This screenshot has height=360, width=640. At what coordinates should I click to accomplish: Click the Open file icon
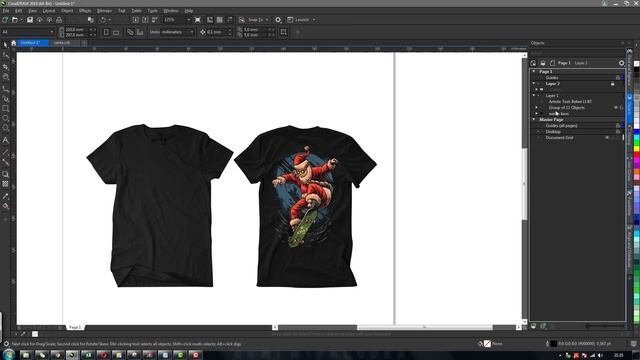[x=15, y=20]
